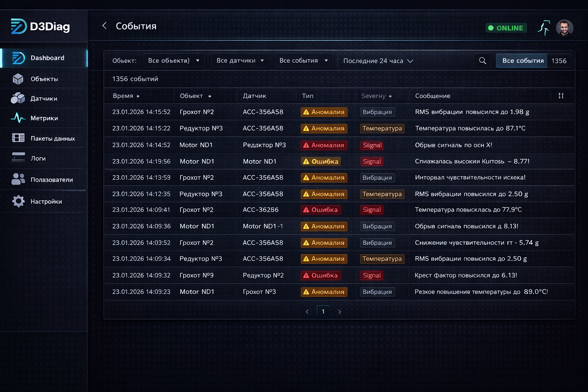Screen dimensions: 588x392
Task: Open the Все объекты dropdown filter
Action: point(174,60)
